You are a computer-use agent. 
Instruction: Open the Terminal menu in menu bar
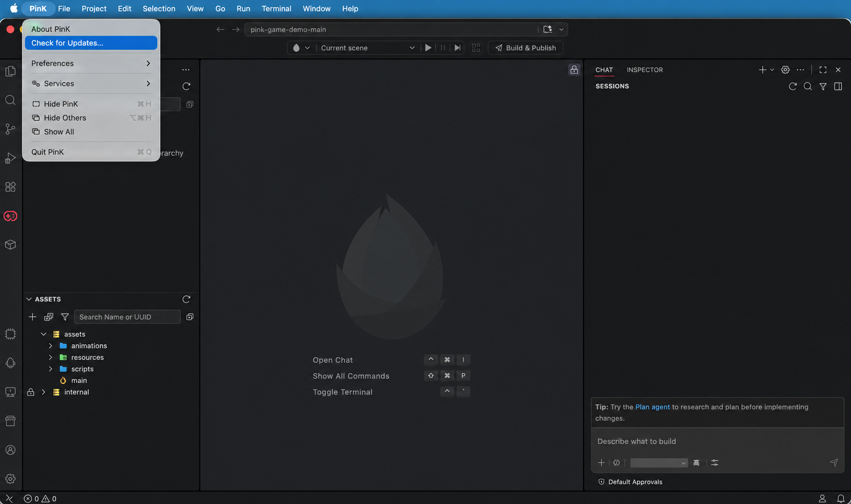point(276,8)
